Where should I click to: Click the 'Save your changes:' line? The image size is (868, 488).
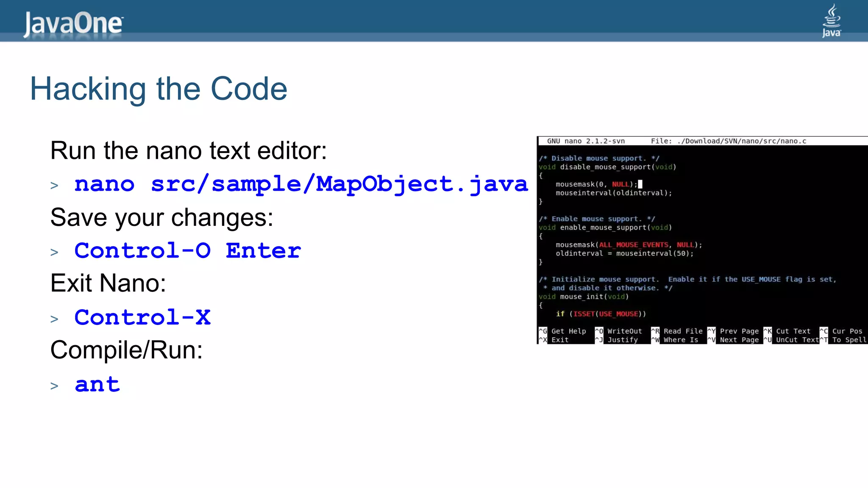(x=162, y=218)
